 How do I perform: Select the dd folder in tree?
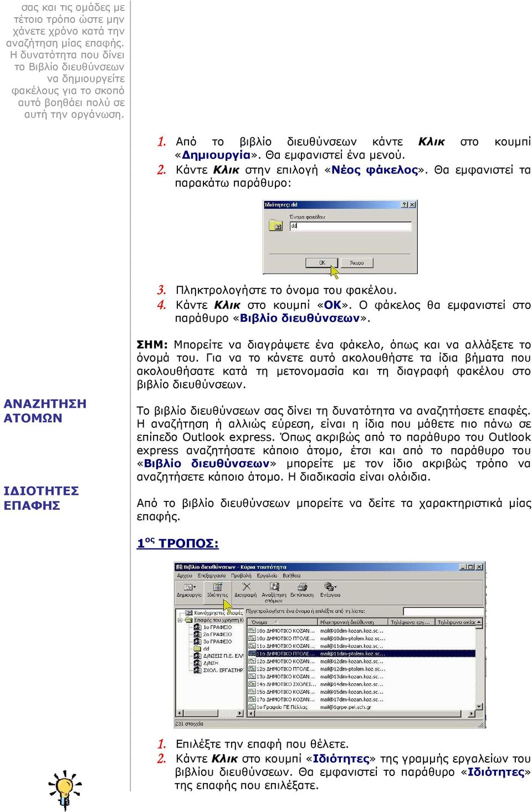pos(202,649)
